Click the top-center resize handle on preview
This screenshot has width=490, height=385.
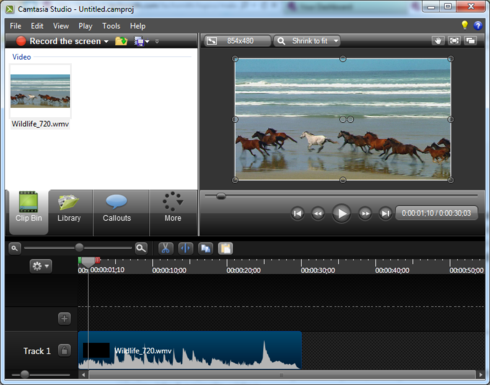pos(343,59)
